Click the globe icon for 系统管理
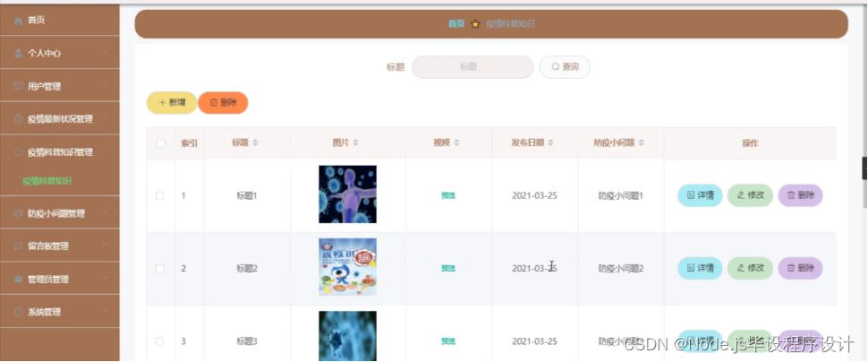The width and height of the screenshot is (868, 362). tap(18, 312)
